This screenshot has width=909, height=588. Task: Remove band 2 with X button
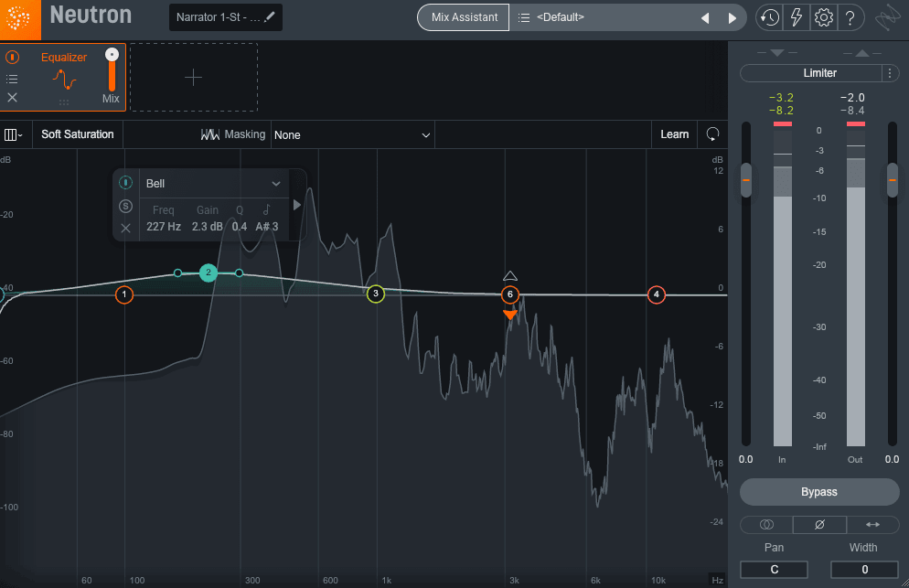(x=126, y=228)
